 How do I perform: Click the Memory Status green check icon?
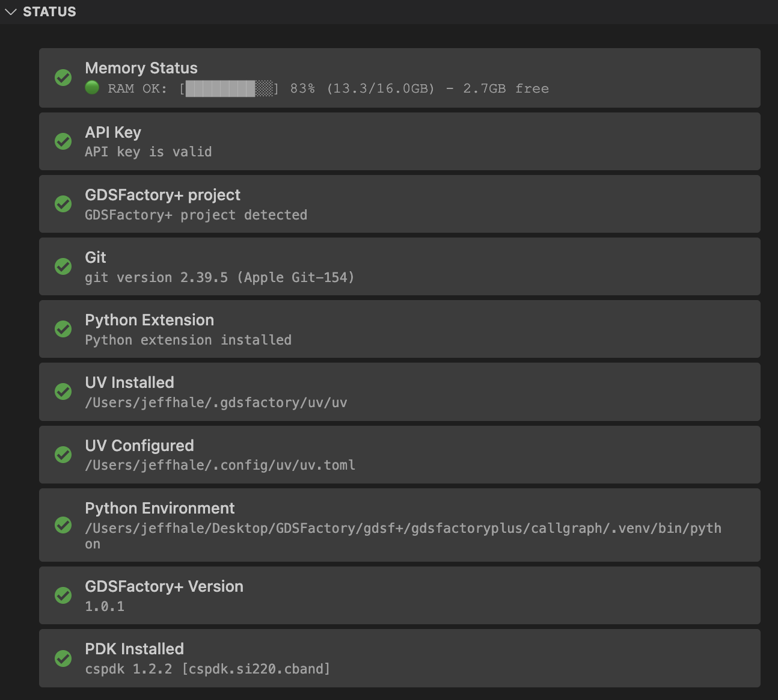point(63,78)
